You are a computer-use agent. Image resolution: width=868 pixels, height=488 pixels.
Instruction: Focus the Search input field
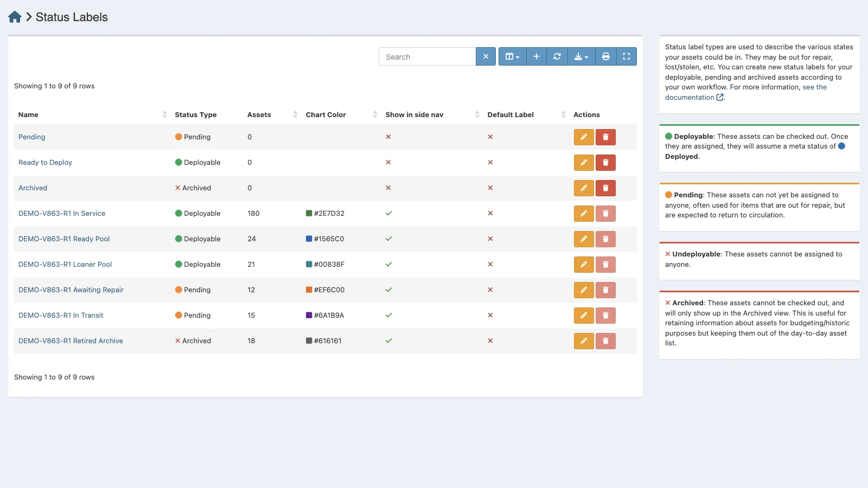click(x=427, y=56)
